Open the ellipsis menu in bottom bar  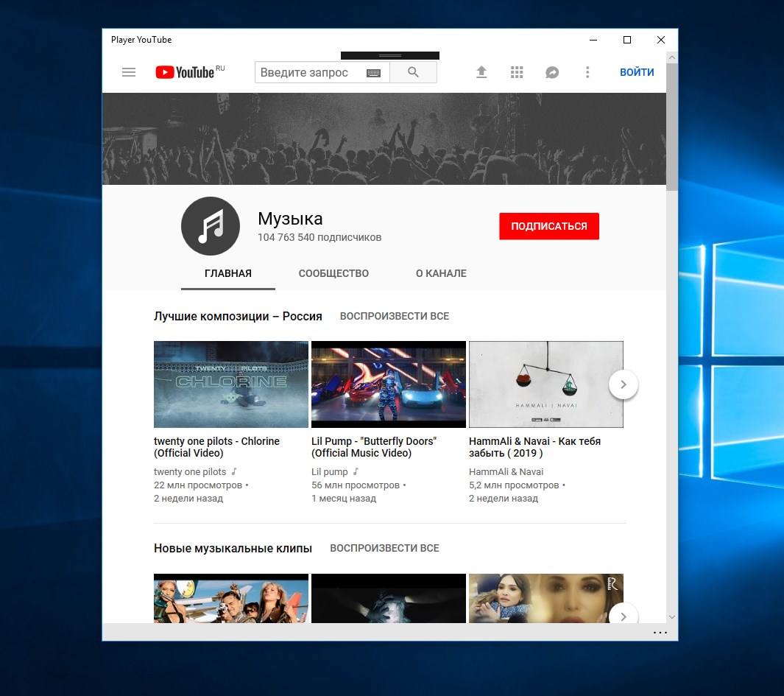660,633
